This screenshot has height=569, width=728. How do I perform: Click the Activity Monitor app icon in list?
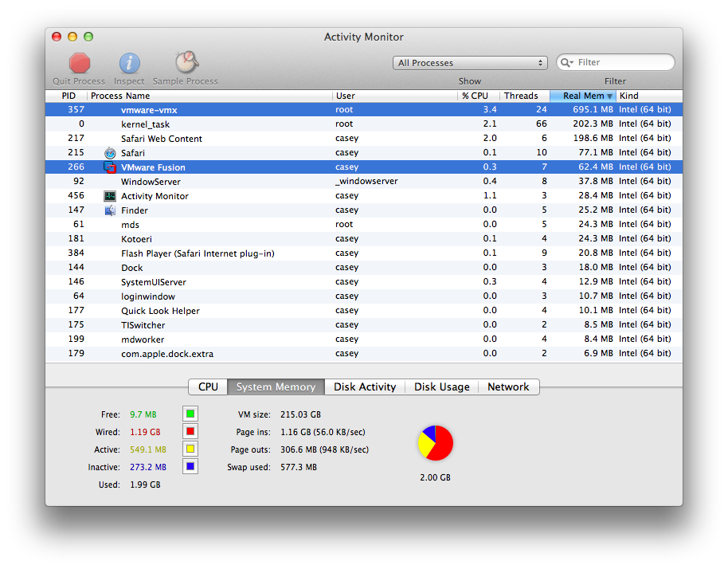(x=110, y=196)
